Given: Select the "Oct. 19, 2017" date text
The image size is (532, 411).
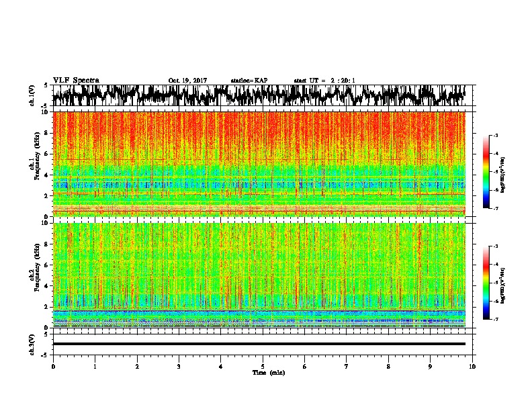Looking at the screenshot, I should pyautogui.click(x=187, y=81).
